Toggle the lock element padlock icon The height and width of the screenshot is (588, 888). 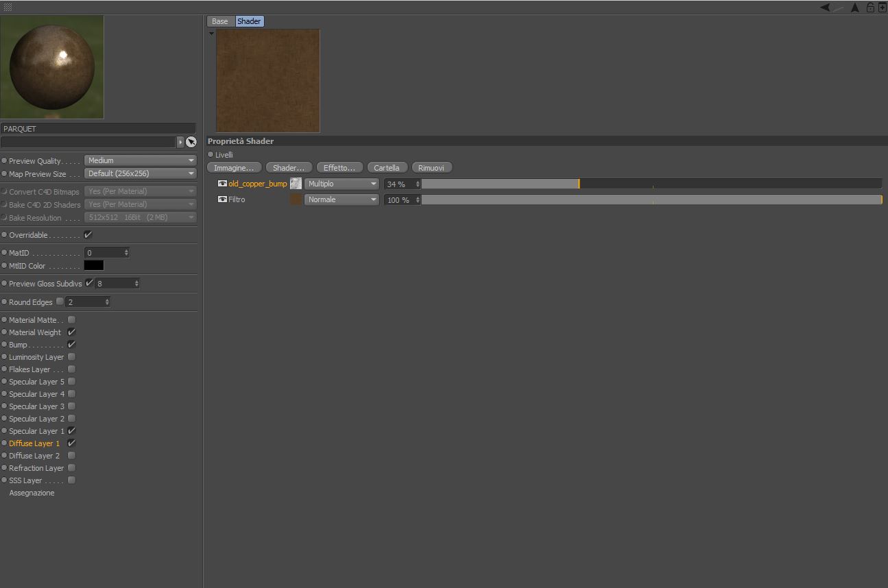(870, 8)
